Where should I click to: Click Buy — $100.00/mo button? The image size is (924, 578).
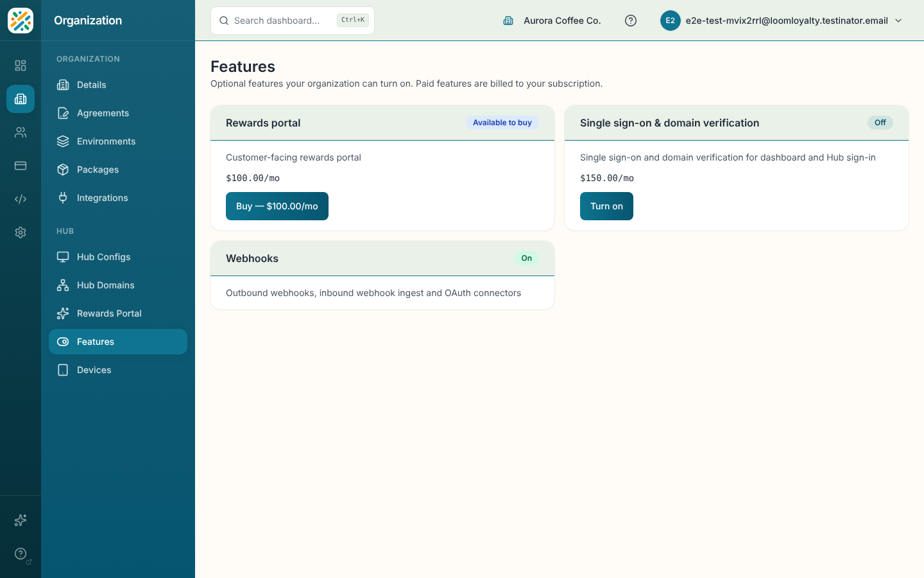[277, 206]
